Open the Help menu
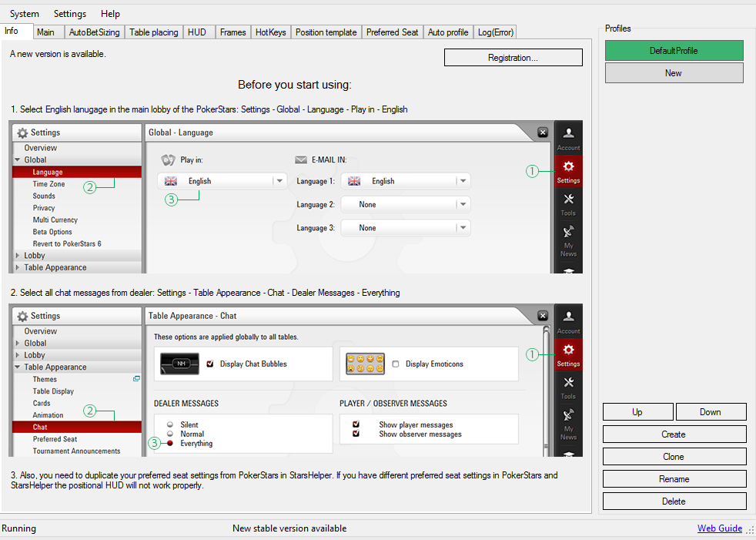 point(110,14)
